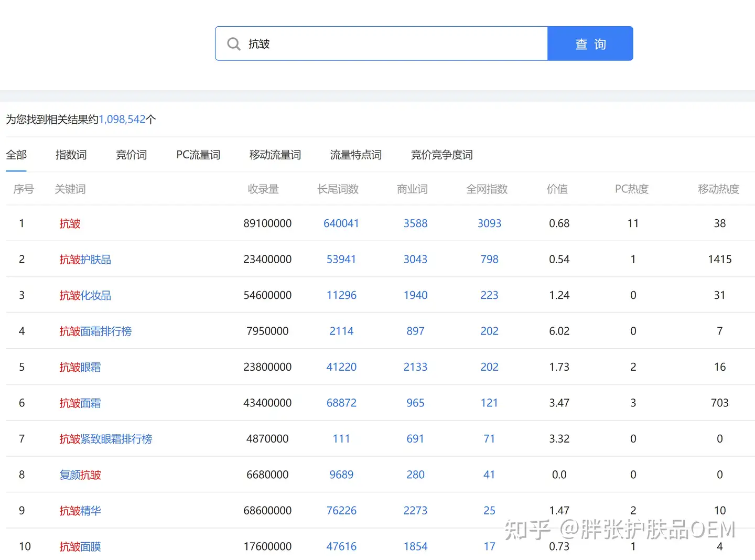
Task: Click the magnifier icon in search box
Action: tap(234, 44)
